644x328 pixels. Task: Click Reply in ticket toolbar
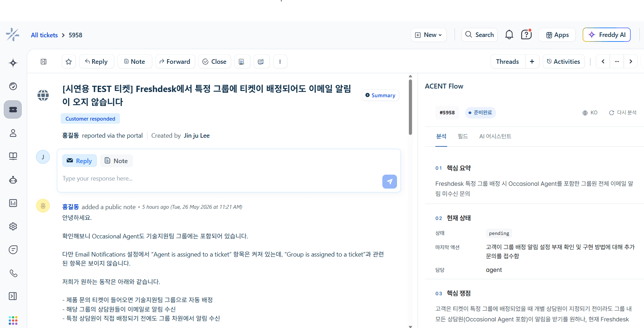click(x=96, y=62)
